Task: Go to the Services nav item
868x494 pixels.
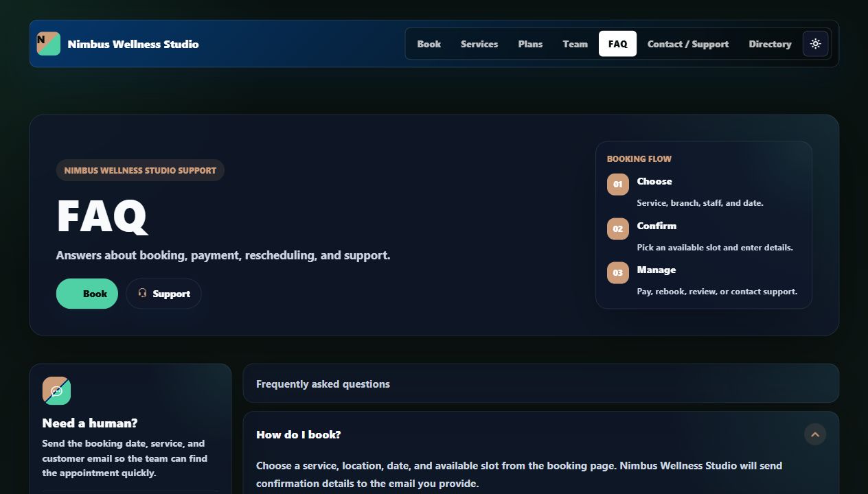Action: [x=479, y=44]
